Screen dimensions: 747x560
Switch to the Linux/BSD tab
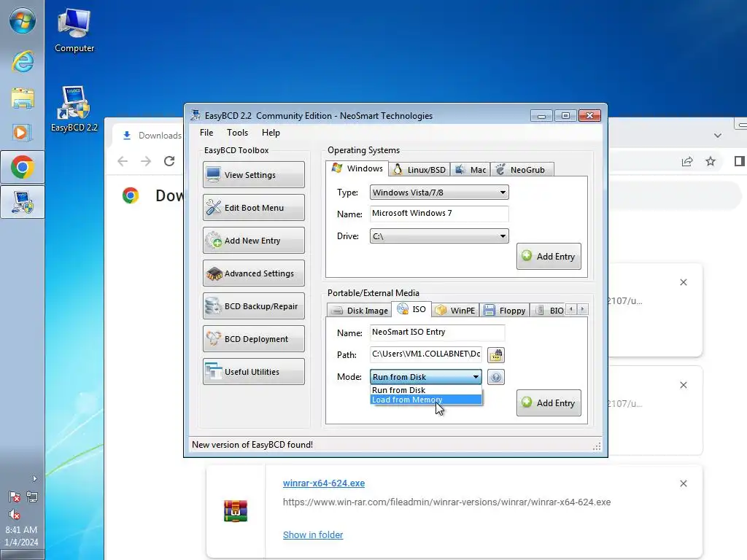coord(419,170)
